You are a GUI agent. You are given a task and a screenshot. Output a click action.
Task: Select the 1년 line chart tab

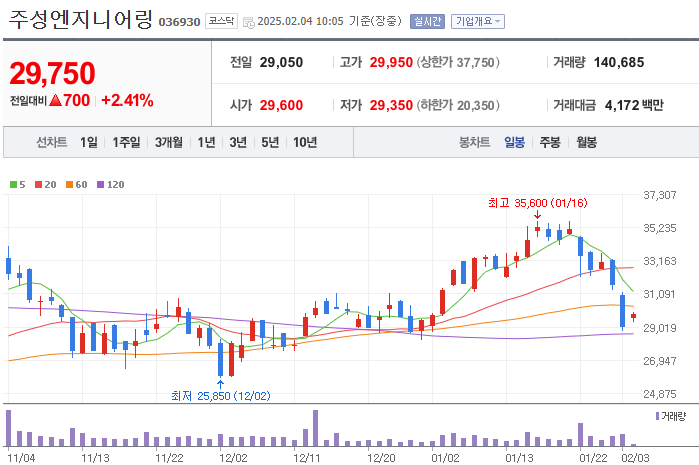[206, 142]
